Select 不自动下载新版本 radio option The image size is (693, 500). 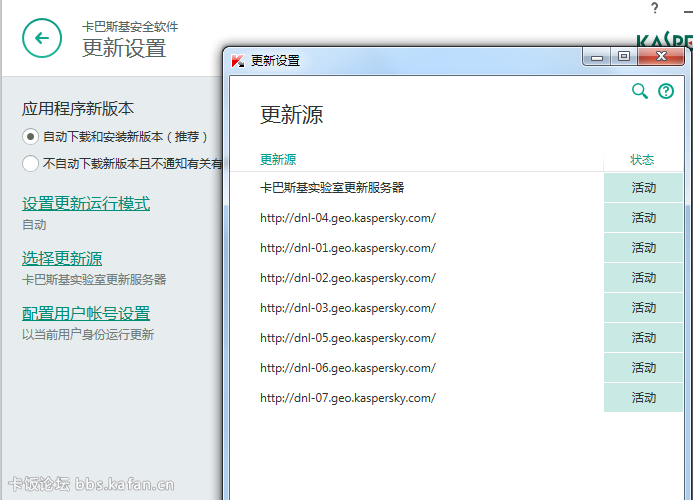coord(30,164)
